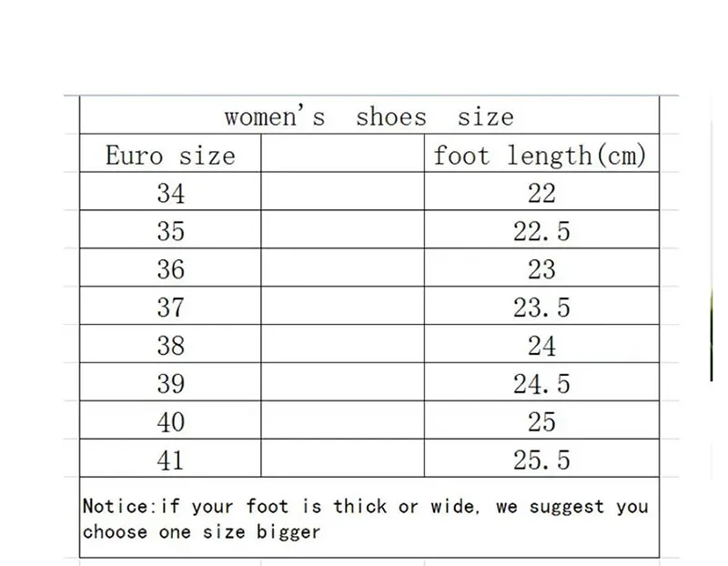The width and height of the screenshot is (728, 566).
Task: Select the exact 24 cm foot length cell
Action: click(x=541, y=346)
